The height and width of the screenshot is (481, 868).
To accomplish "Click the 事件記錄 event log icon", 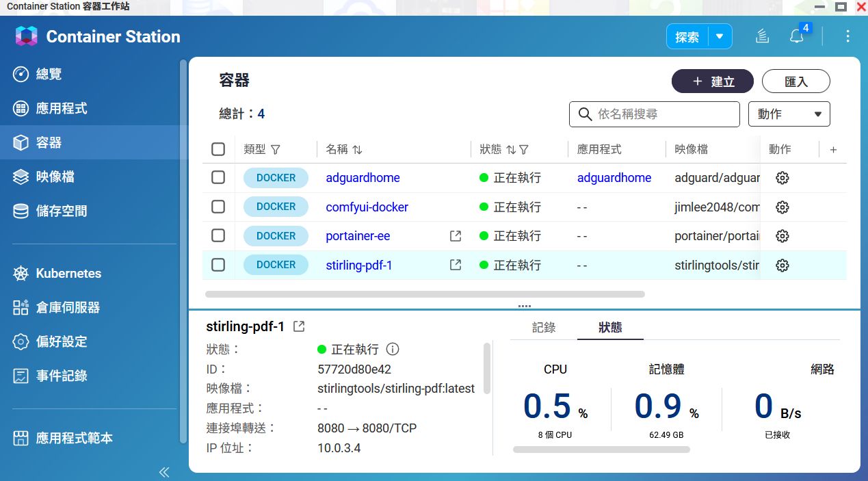I will point(21,376).
